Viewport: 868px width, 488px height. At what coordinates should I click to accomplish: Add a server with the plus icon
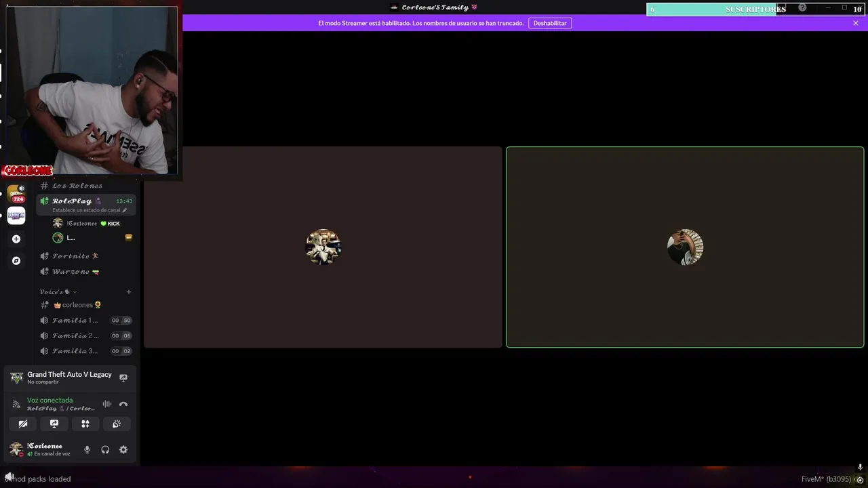click(16, 239)
